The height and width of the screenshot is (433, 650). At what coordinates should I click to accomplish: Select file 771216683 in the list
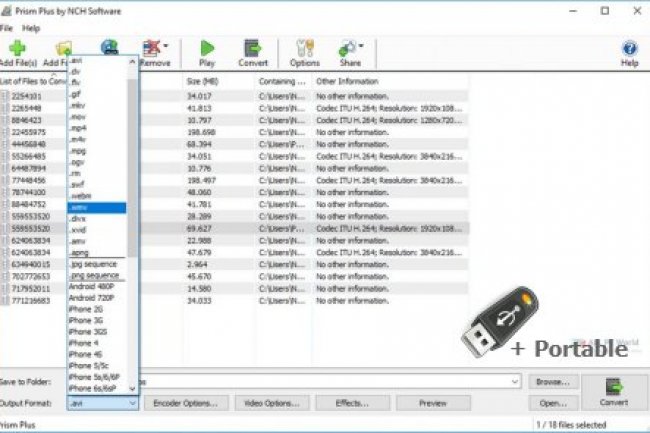32,299
